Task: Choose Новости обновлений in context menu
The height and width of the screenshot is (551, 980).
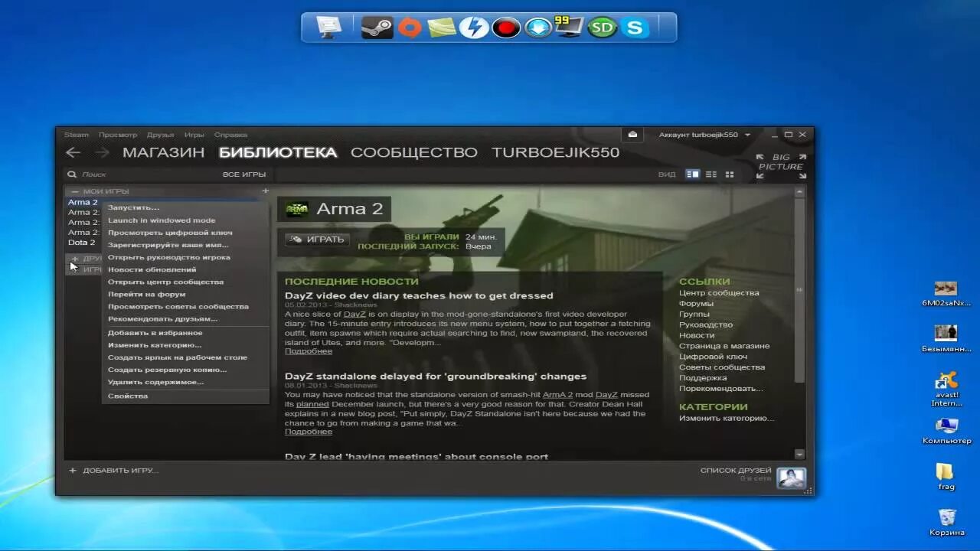Action: click(x=186, y=269)
